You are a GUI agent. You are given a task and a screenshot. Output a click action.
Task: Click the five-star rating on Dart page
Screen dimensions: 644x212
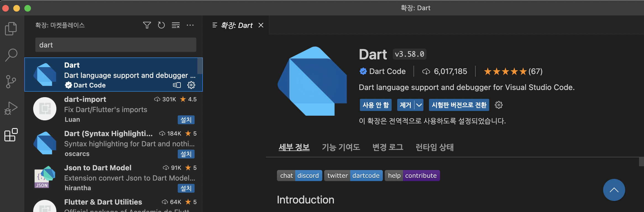(505, 71)
